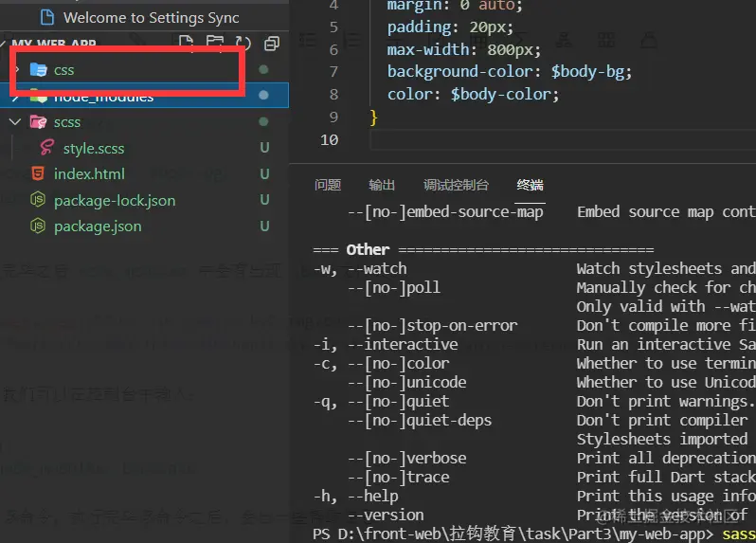Open style.scss in the explorer
This screenshot has width=756, height=543.
click(x=94, y=149)
